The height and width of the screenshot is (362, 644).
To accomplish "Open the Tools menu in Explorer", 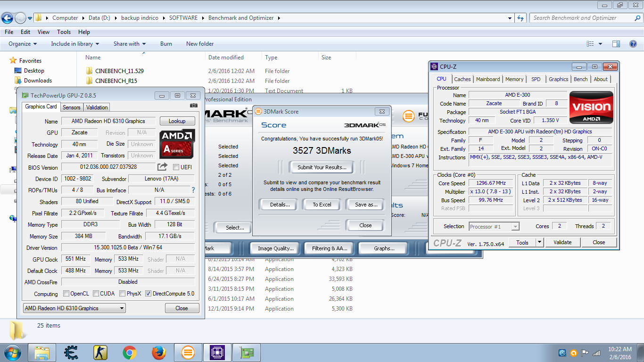I will 64,32.
